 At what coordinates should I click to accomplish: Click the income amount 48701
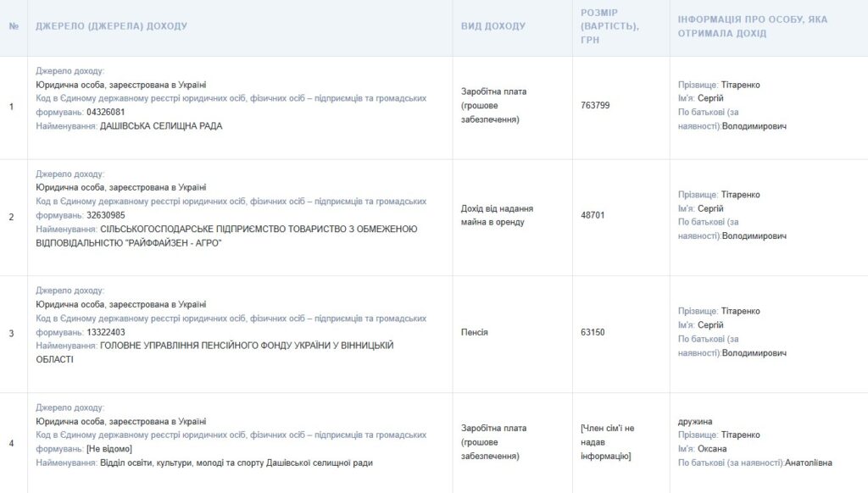click(x=593, y=215)
